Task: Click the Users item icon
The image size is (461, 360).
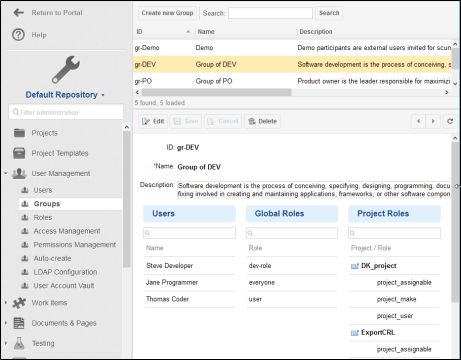Action: [x=25, y=190]
